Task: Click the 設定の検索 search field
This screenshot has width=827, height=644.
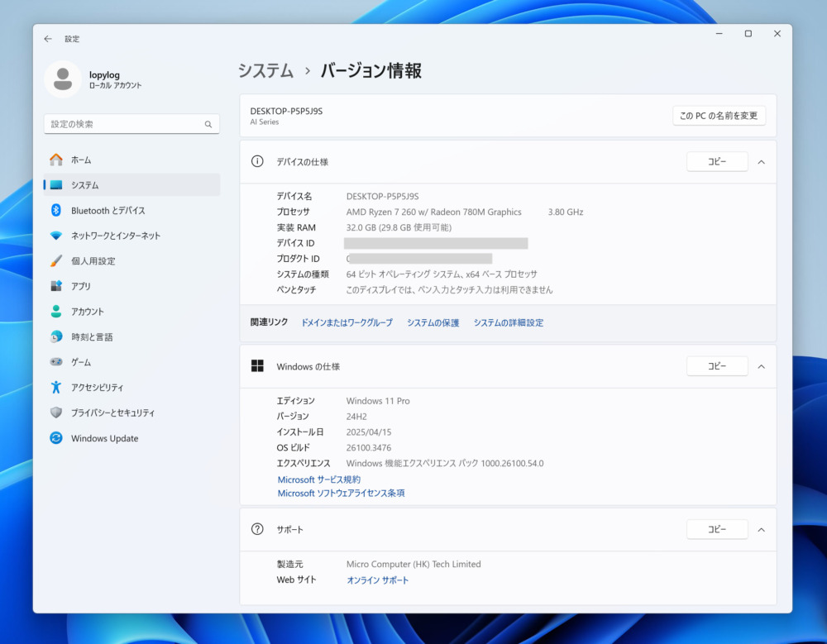Action: [x=131, y=124]
